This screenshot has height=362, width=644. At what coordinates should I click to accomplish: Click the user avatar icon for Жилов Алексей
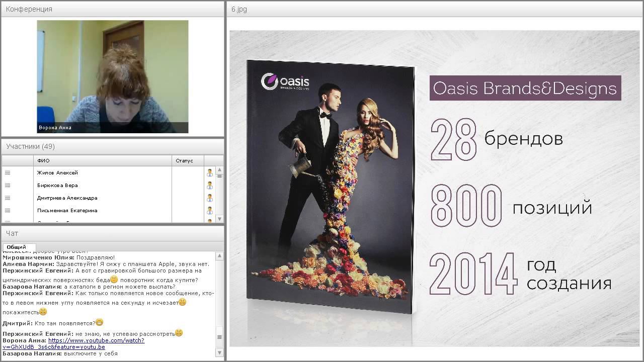[x=210, y=172]
